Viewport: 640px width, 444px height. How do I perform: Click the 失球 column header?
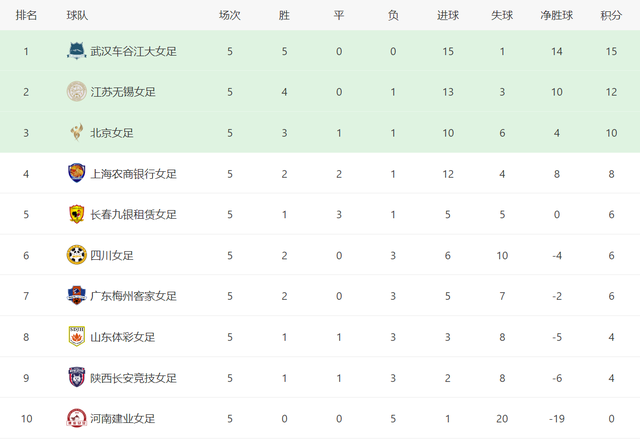[x=502, y=16]
